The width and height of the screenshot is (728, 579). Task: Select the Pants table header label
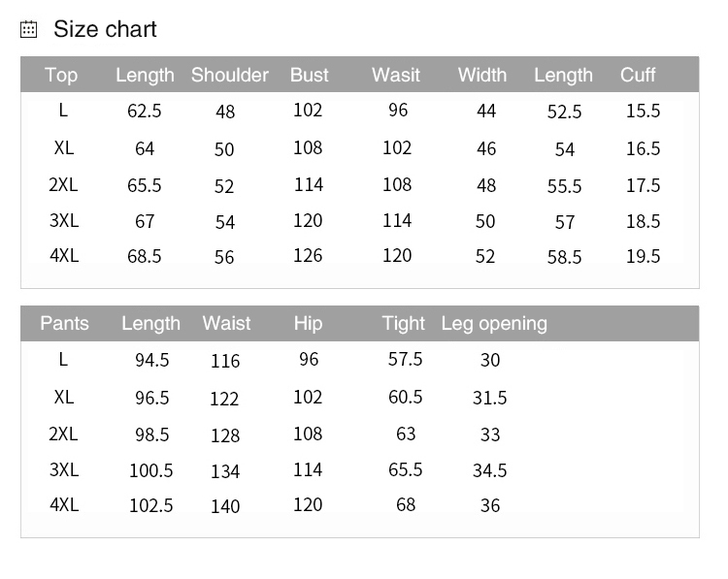coord(64,324)
